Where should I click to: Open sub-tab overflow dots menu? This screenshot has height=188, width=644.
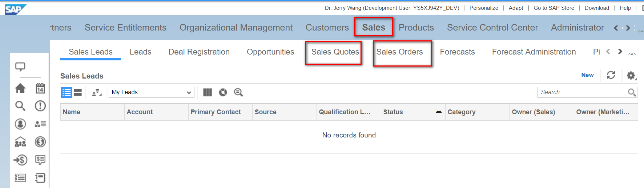[x=632, y=54]
